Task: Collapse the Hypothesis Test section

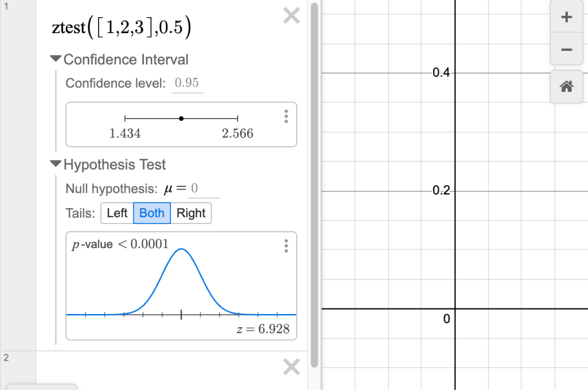Action: pyautogui.click(x=55, y=164)
